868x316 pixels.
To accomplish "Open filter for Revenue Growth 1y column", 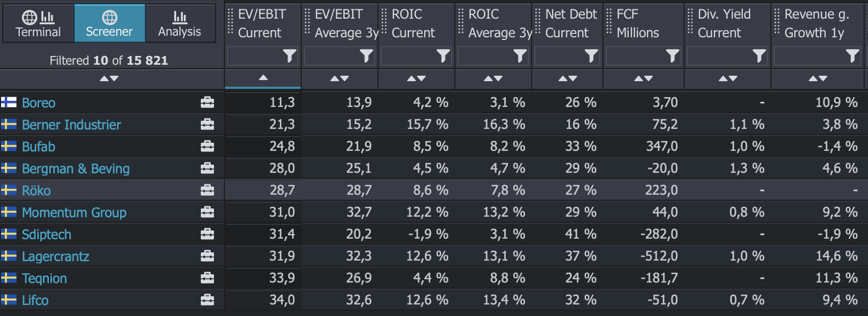I will pyautogui.click(x=852, y=56).
